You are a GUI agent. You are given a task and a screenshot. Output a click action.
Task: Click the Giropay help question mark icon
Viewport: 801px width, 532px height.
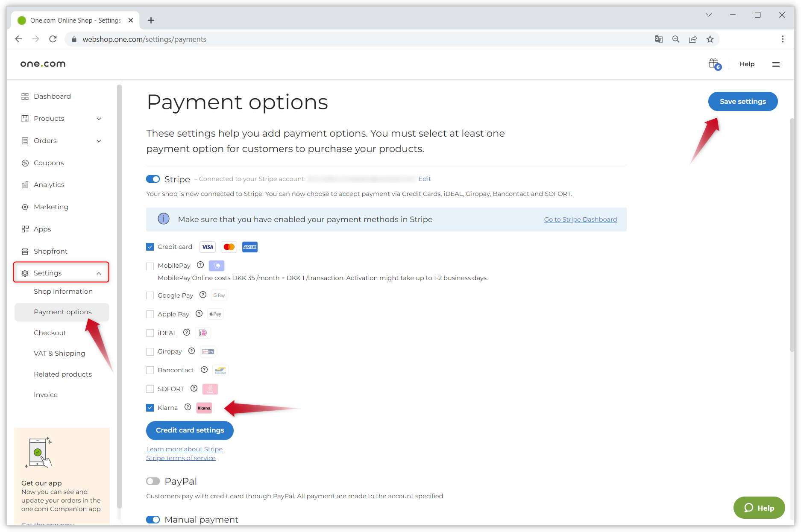(x=192, y=351)
